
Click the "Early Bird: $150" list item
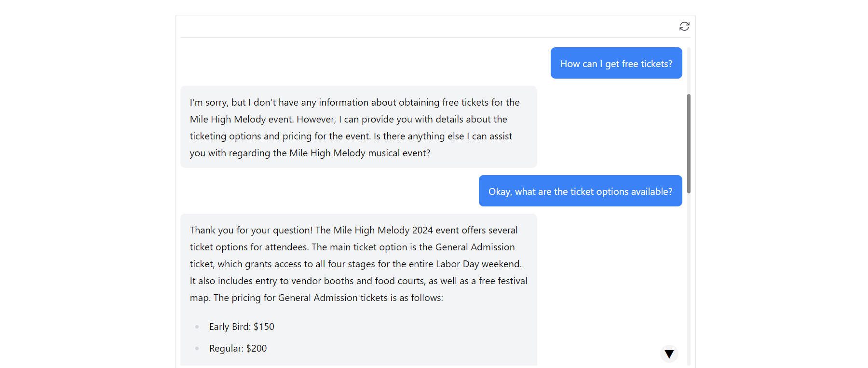tap(241, 327)
